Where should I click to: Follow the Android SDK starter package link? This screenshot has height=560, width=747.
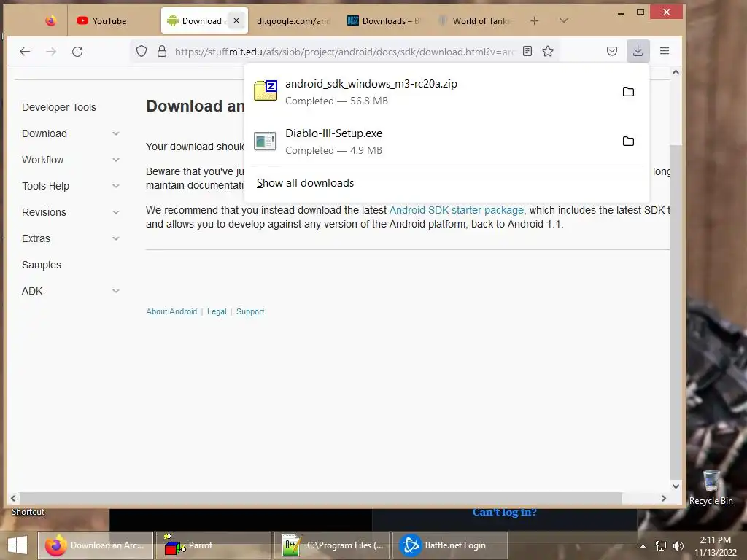coord(457,210)
